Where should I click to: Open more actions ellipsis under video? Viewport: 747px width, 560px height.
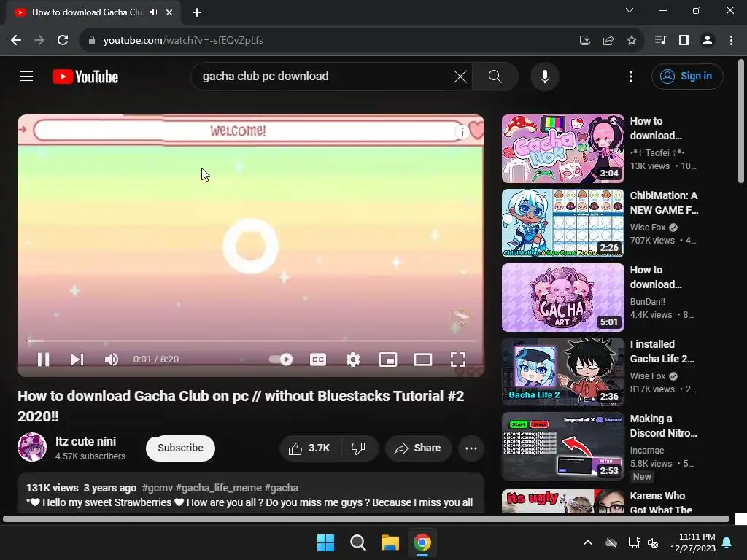coord(471,448)
